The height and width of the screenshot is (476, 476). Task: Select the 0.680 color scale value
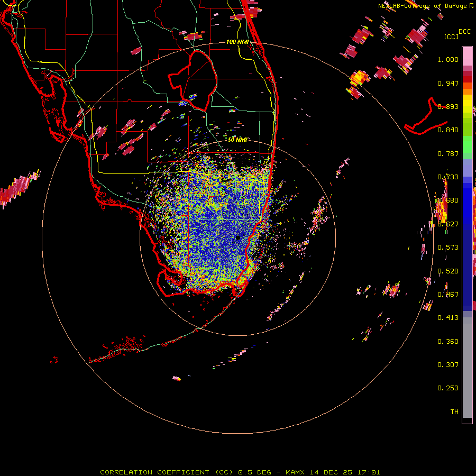pyautogui.click(x=448, y=200)
